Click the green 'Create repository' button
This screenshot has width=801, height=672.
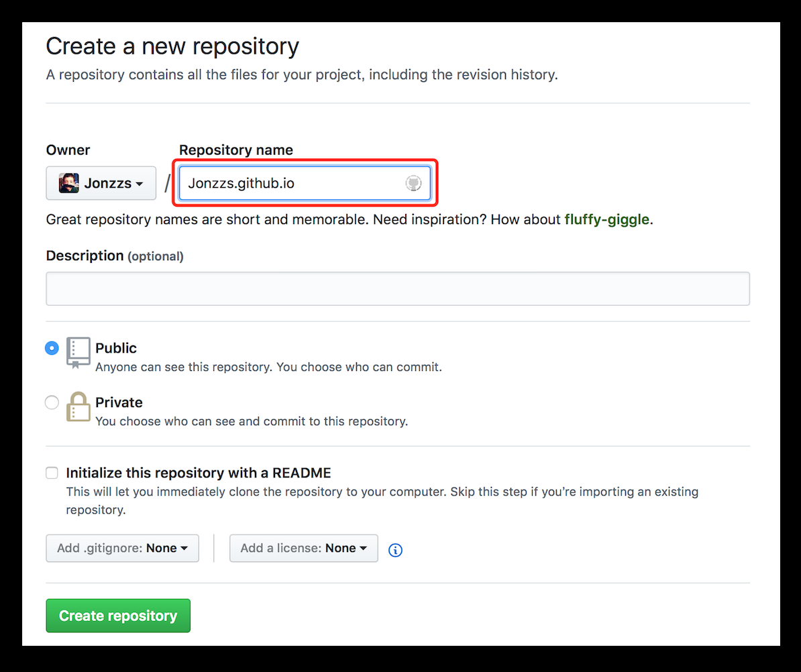point(118,615)
